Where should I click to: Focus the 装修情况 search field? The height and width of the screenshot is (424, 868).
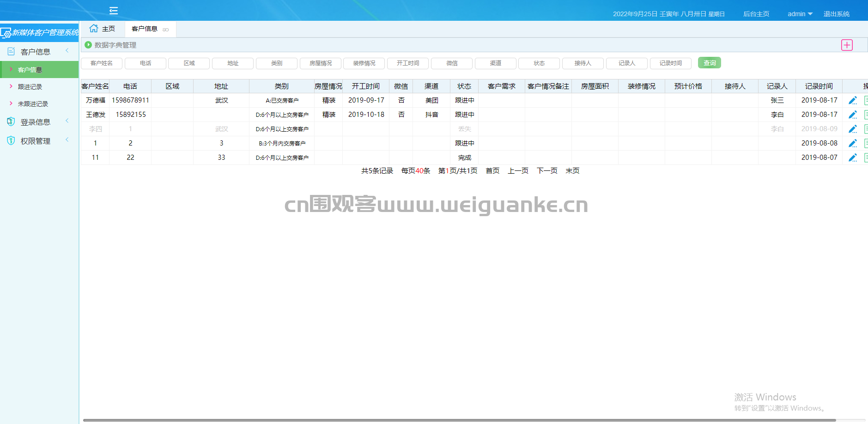click(364, 63)
